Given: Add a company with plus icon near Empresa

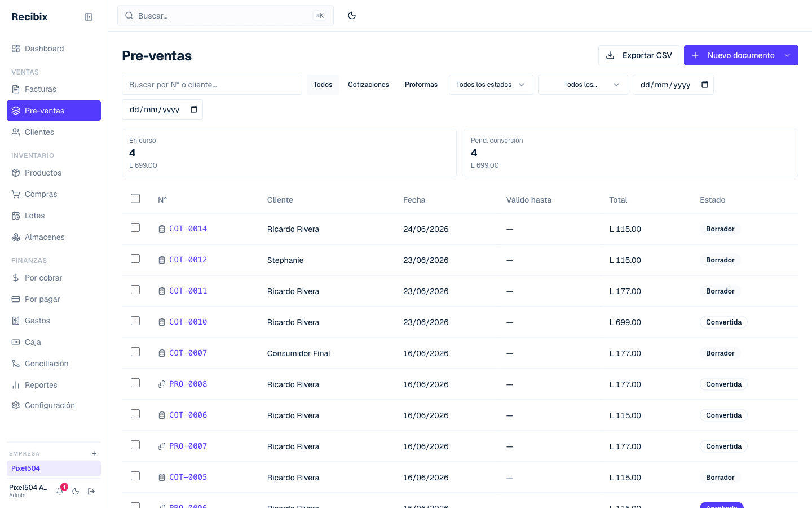Looking at the screenshot, I should click(94, 453).
